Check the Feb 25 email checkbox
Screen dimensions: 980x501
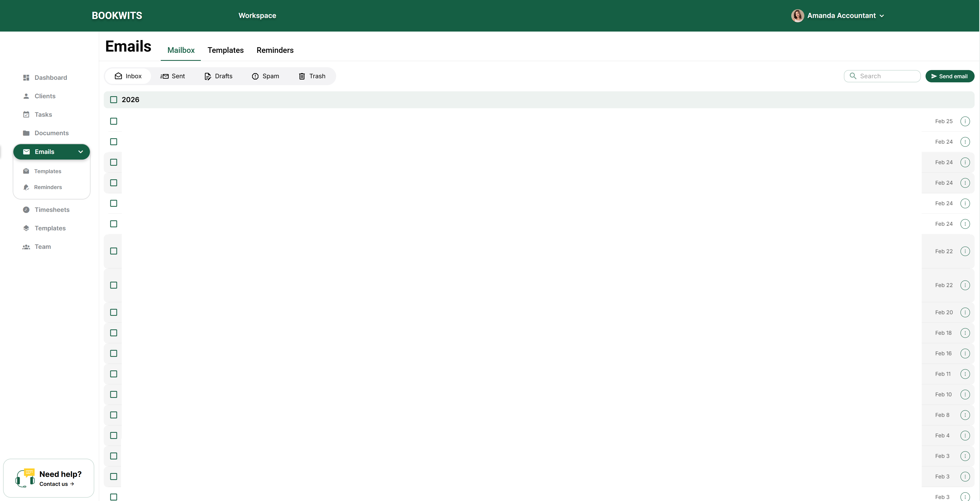113,121
